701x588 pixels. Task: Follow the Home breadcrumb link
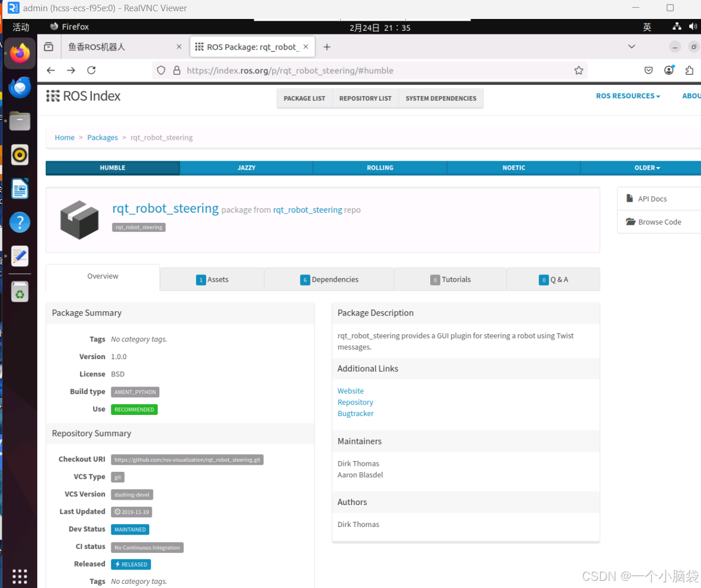[x=65, y=138]
